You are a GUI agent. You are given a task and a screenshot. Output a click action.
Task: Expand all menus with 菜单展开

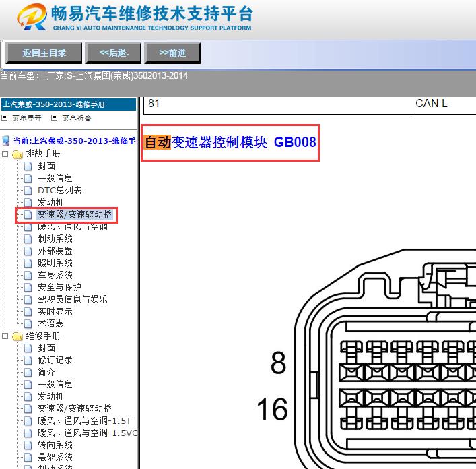[x=22, y=118]
